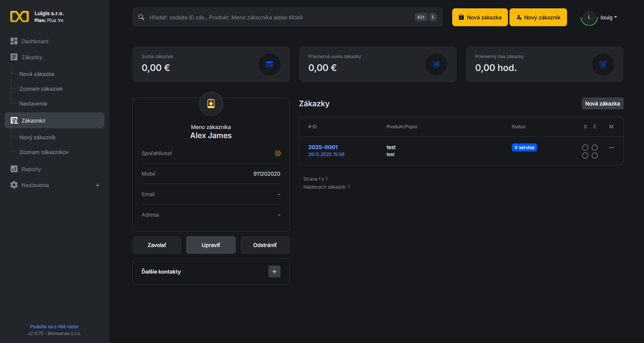The image size is (644, 343).
Task: Select Zoznam zákazníkov in the sidebar
Action: [x=44, y=152]
